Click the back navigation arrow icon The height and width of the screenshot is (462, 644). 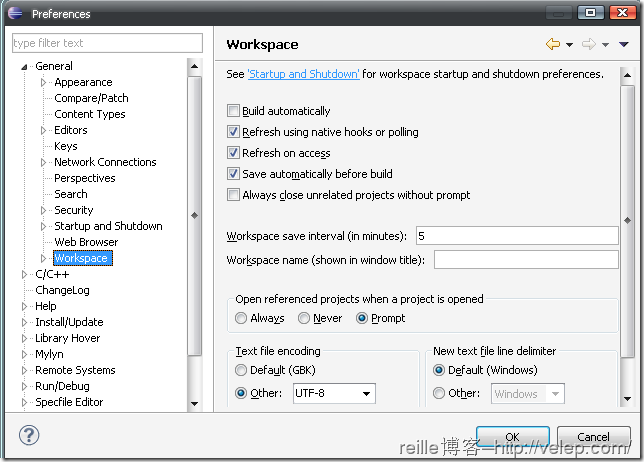552,44
